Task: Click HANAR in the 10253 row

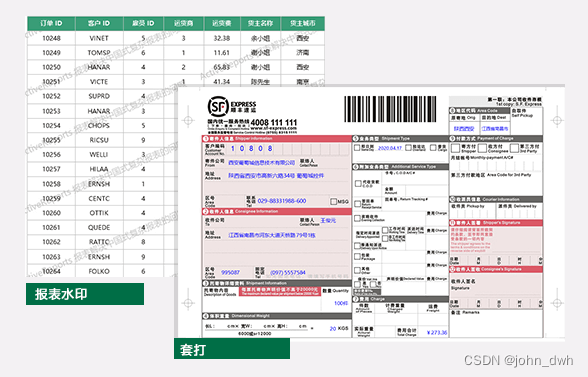Action: click(x=99, y=111)
